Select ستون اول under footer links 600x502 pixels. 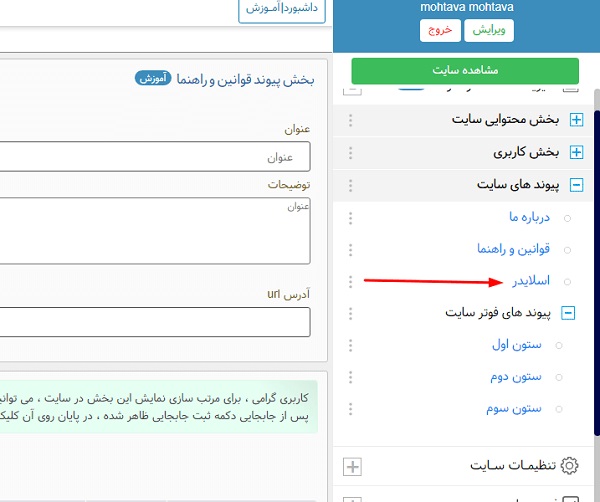click(x=517, y=345)
